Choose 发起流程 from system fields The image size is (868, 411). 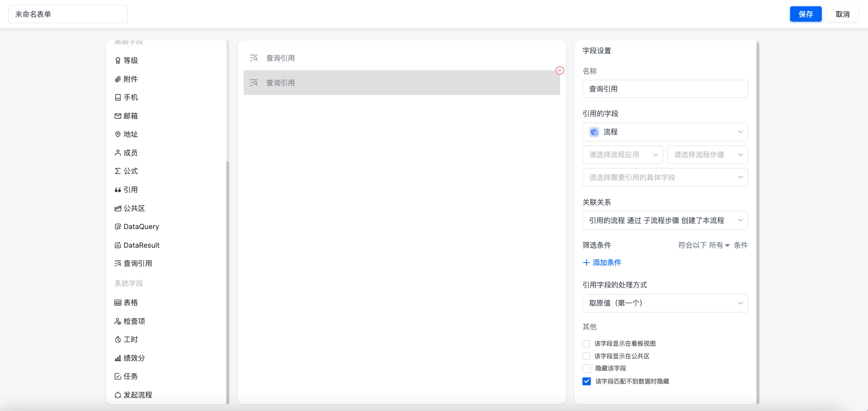click(133, 395)
